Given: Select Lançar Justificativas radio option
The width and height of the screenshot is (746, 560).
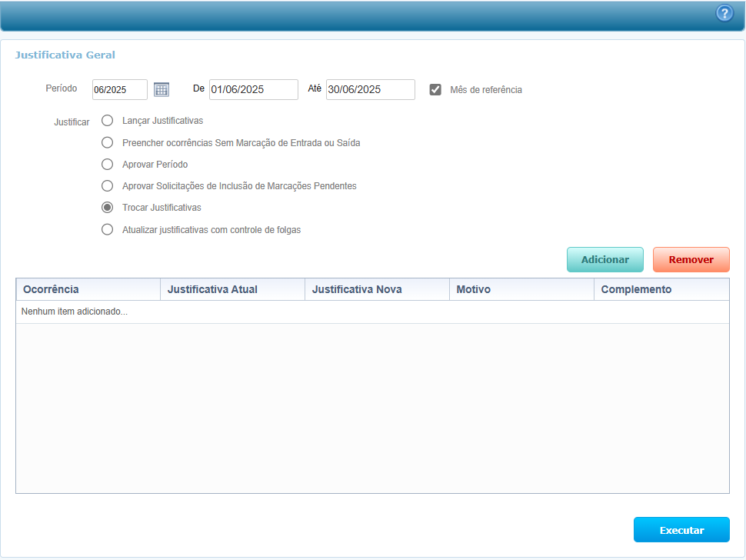Looking at the screenshot, I should click(x=108, y=121).
